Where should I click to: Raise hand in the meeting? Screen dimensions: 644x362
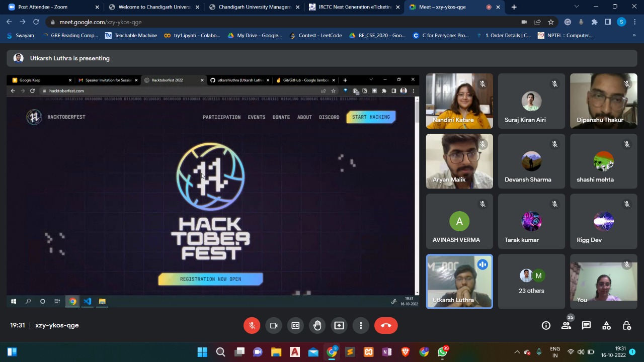317,325
